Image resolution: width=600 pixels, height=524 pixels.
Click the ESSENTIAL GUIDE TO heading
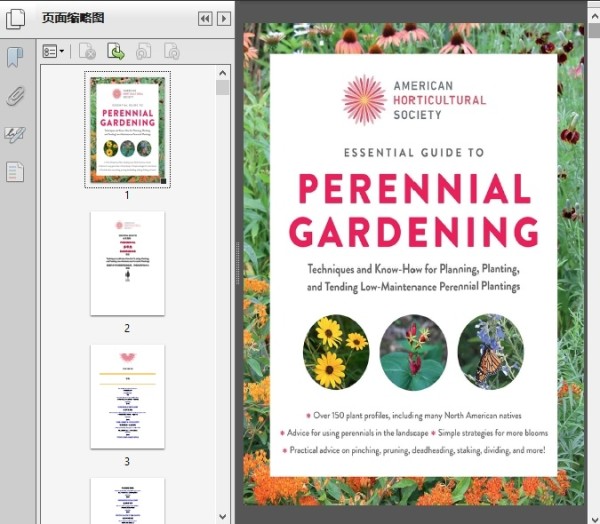pyautogui.click(x=414, y=153)
